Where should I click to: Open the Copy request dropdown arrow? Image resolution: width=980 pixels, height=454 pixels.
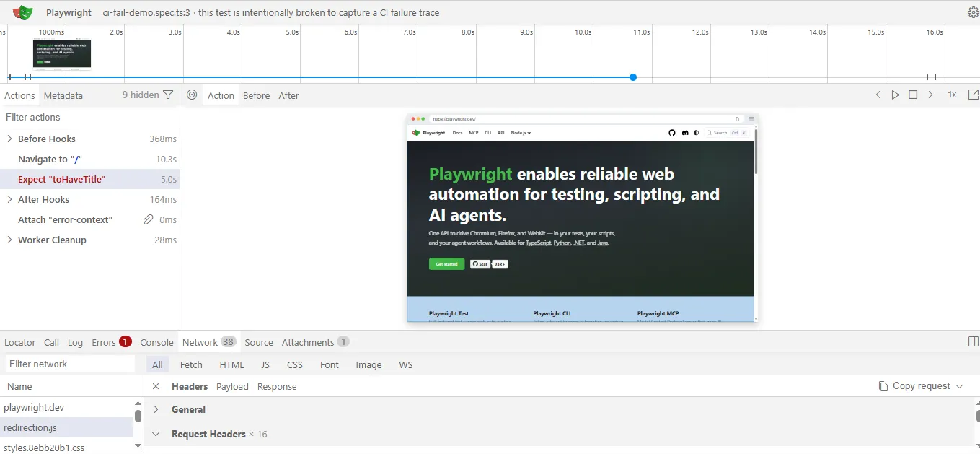[x=959, y=386]
